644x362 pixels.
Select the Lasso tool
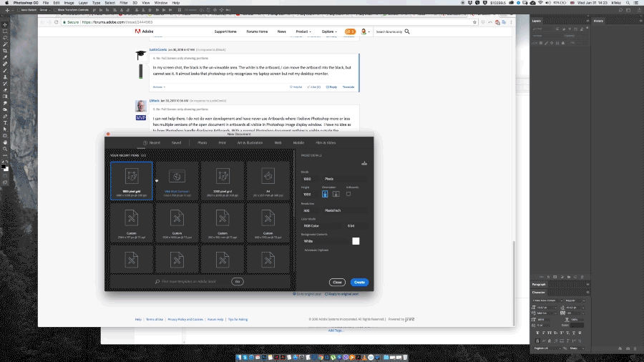[5, 38]
